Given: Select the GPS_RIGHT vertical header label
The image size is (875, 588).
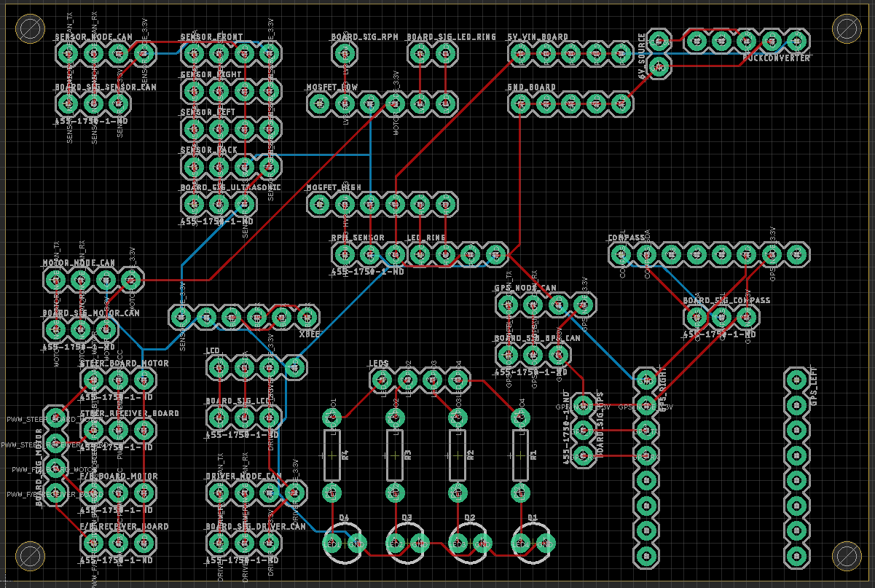Looking at the screenshot, I should click(662, 390).
